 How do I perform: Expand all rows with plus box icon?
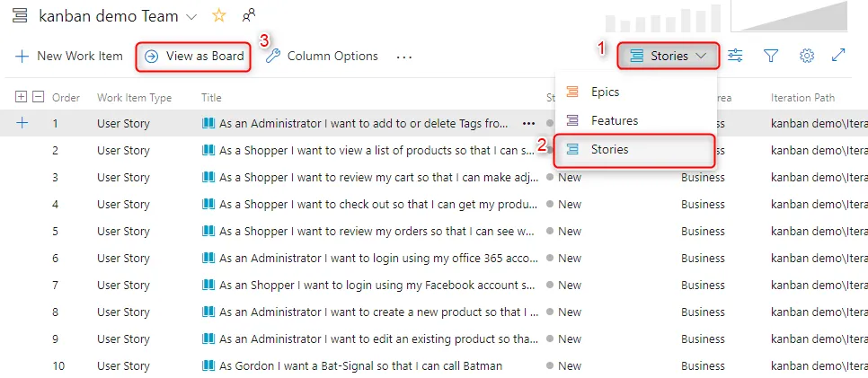pos(22,97)
